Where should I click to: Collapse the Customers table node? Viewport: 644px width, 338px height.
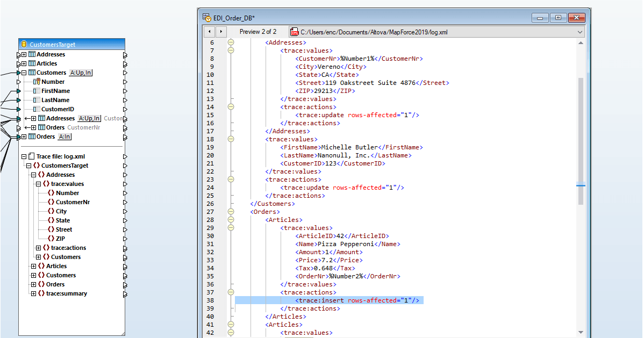coord(24,73)
